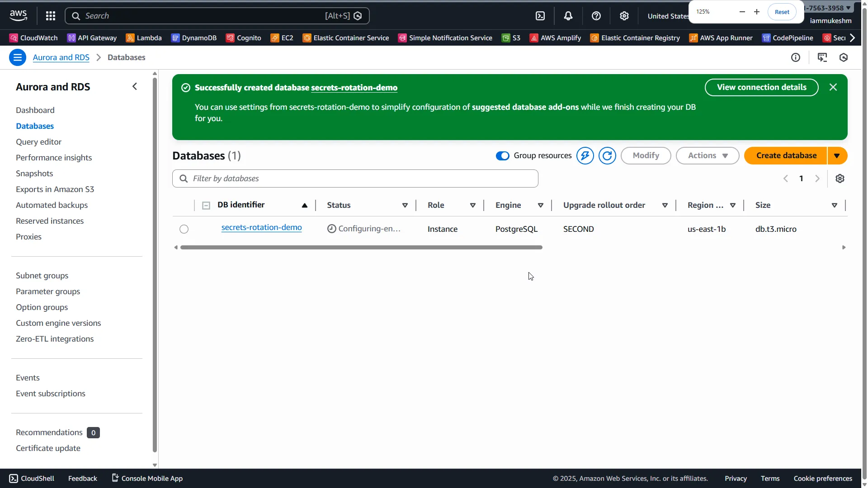Click View connection details
The height and width of the screenshot is (488, 868).
761,87
